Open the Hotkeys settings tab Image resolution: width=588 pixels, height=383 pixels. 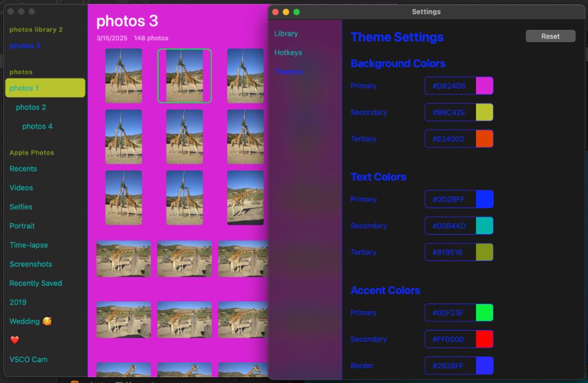(x=288, y=52)
